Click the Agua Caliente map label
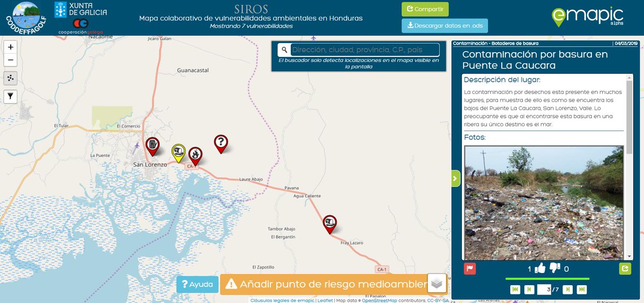Viewport: 644px width, 303px height. point(307,196)
